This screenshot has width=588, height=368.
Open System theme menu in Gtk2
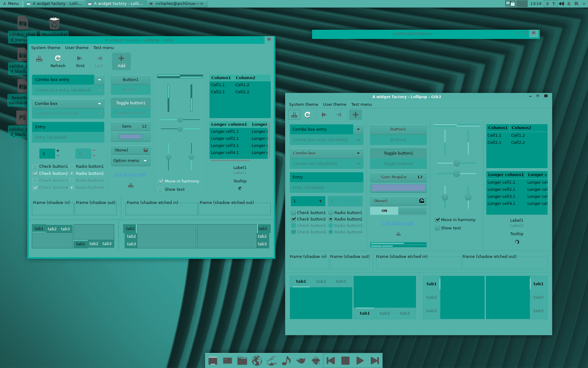46,48
